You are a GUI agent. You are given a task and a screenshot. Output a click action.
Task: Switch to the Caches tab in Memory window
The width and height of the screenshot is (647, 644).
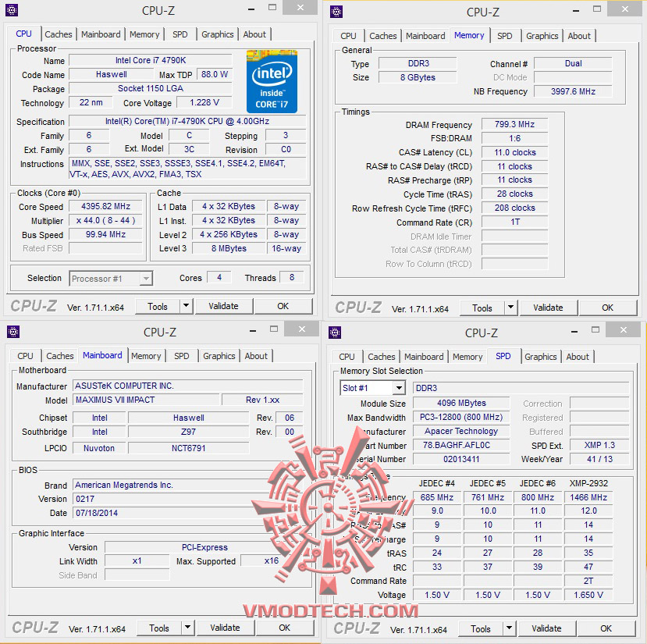pyautogui.click(x=382, y=35)
